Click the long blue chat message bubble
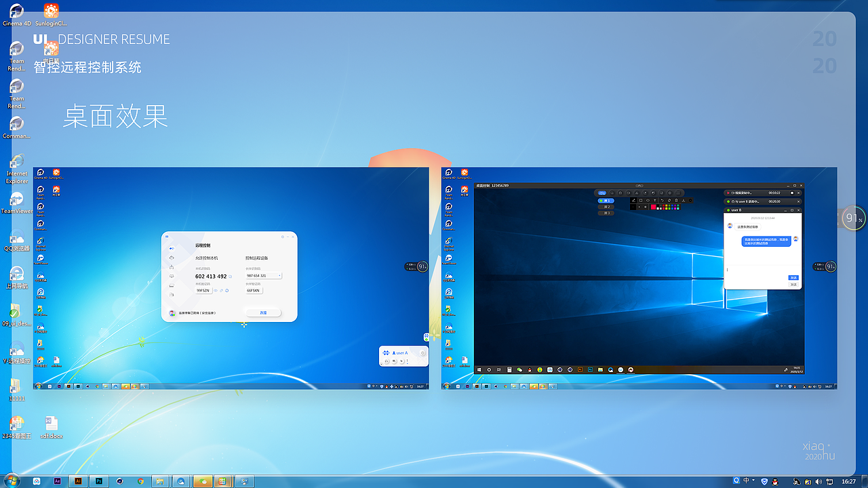Screen dimensions: 868x488 (x=766, y=241)
